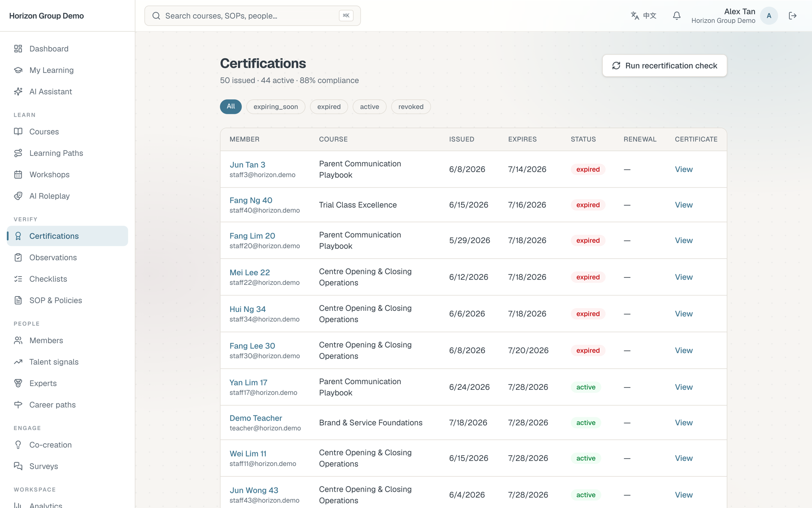Click the Workshops calendar icon
812x508 pixels.
[18, 175]
